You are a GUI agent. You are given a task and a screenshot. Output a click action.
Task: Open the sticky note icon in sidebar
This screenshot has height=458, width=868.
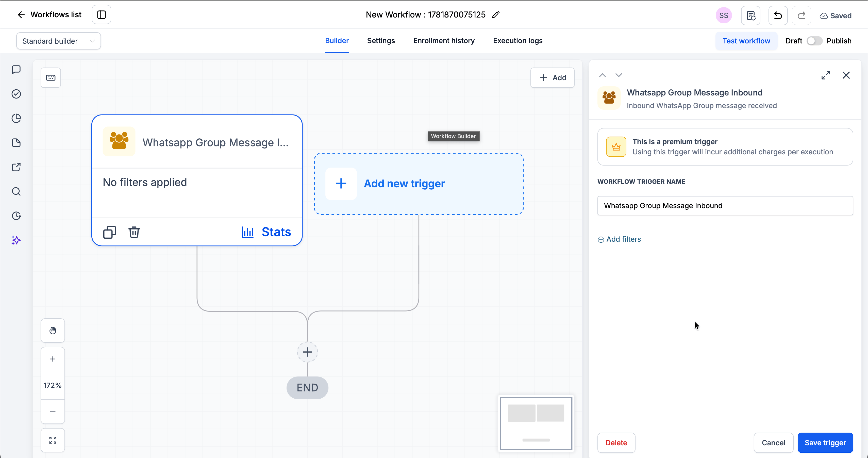point(16,143)
